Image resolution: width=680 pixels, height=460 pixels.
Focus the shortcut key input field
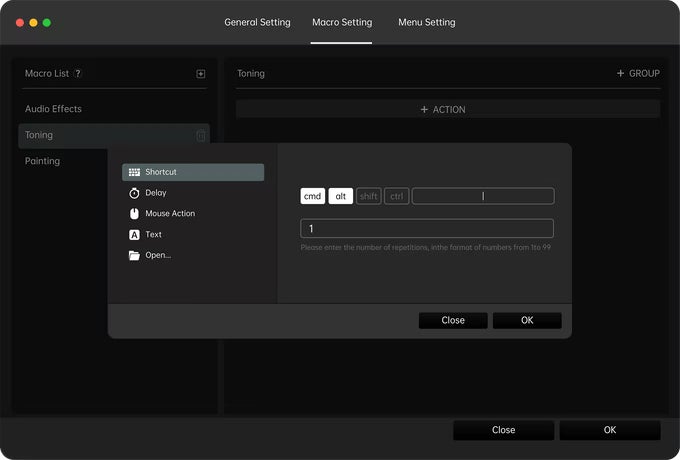pos(483,196)
